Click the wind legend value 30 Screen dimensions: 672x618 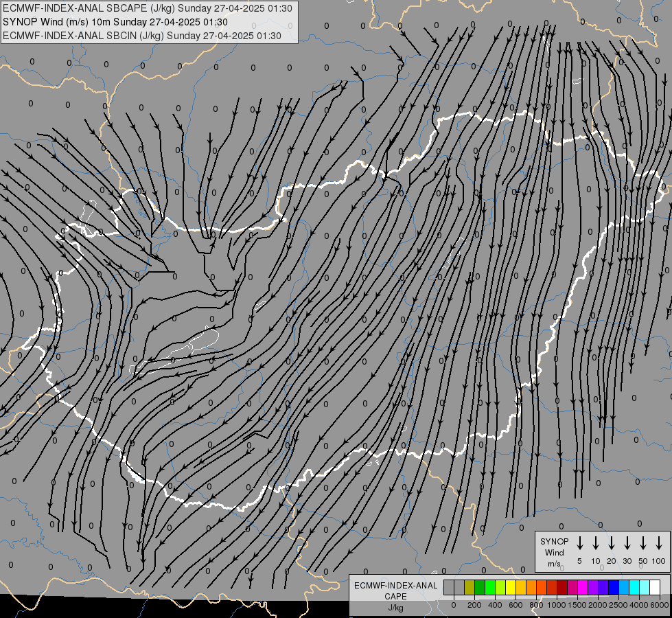(627, 561)
